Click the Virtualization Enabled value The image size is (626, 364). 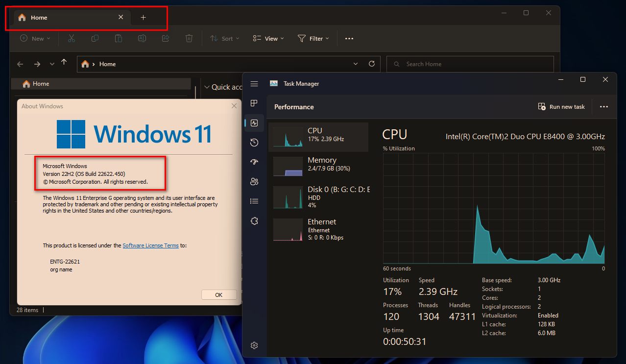[x=548, y=315]
